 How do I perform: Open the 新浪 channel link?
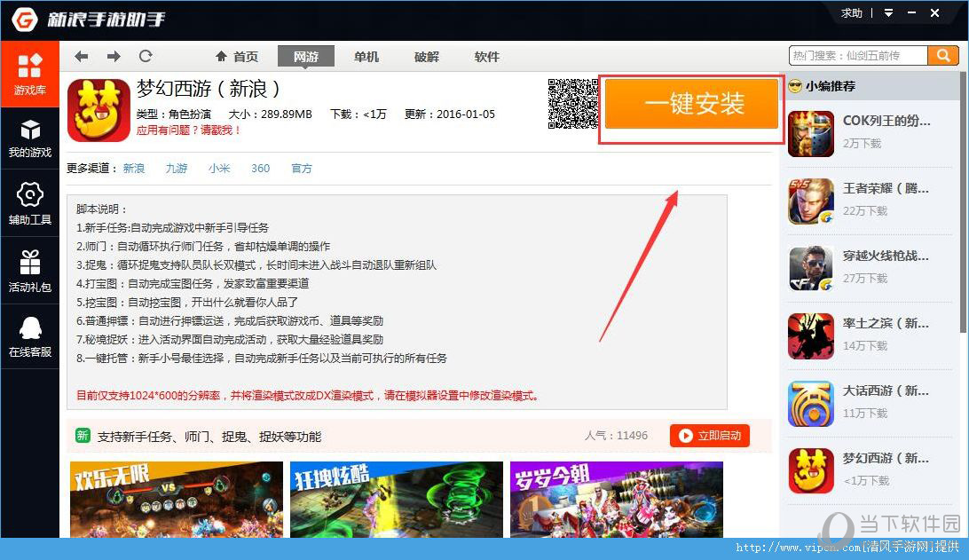[134, 168]
